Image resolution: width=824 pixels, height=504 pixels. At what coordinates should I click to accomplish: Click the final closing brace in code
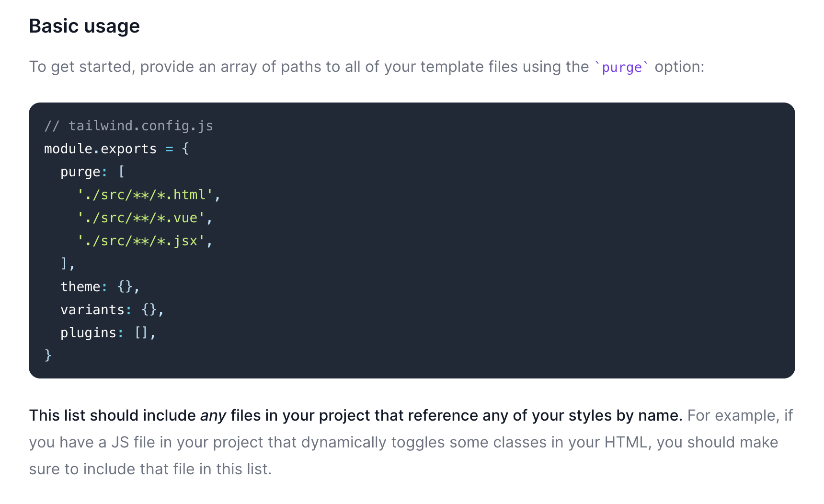[x=48, y=355]
